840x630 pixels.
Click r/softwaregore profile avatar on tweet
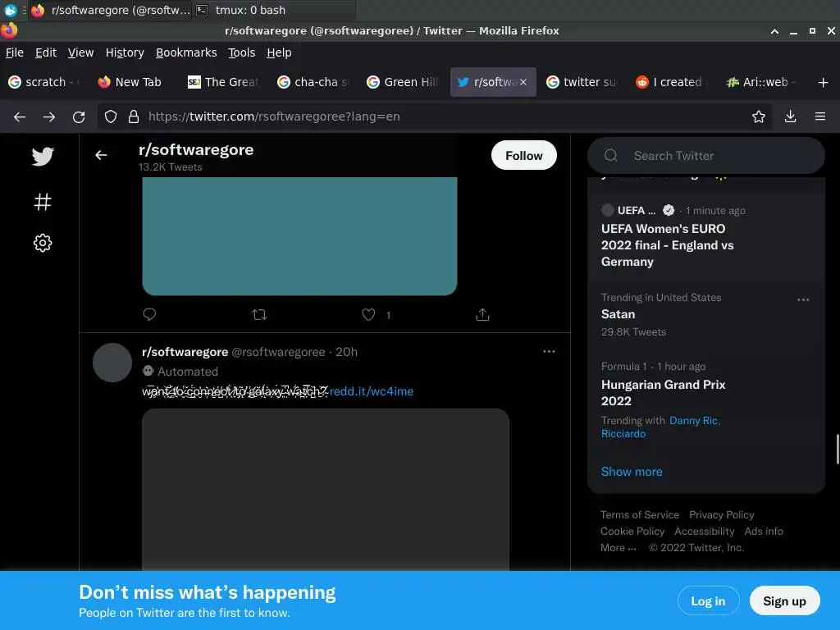pos(112,363)
